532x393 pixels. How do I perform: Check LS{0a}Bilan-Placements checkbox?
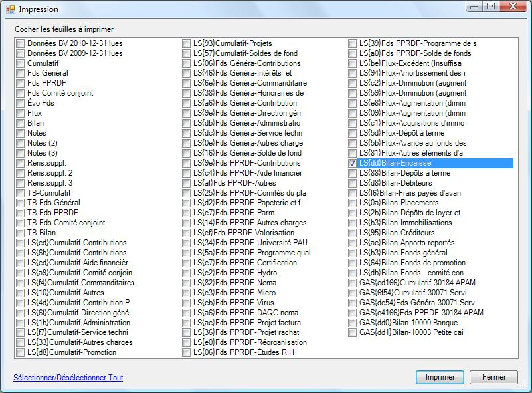pyautogui.click(x=353, y=203)
